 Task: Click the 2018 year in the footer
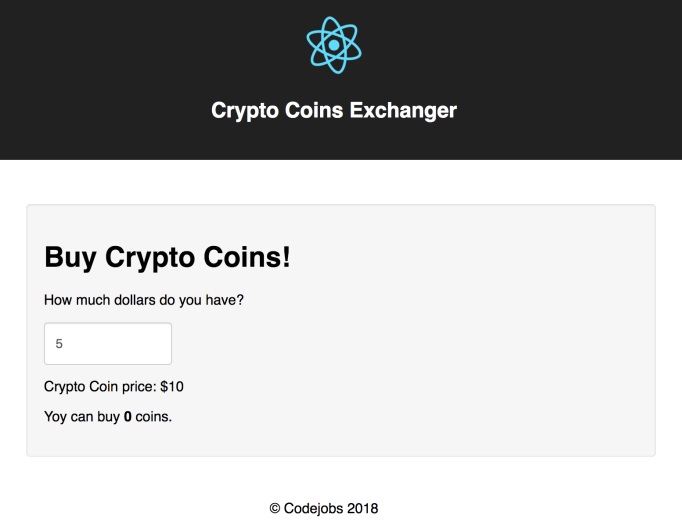(x=362, y=508)
